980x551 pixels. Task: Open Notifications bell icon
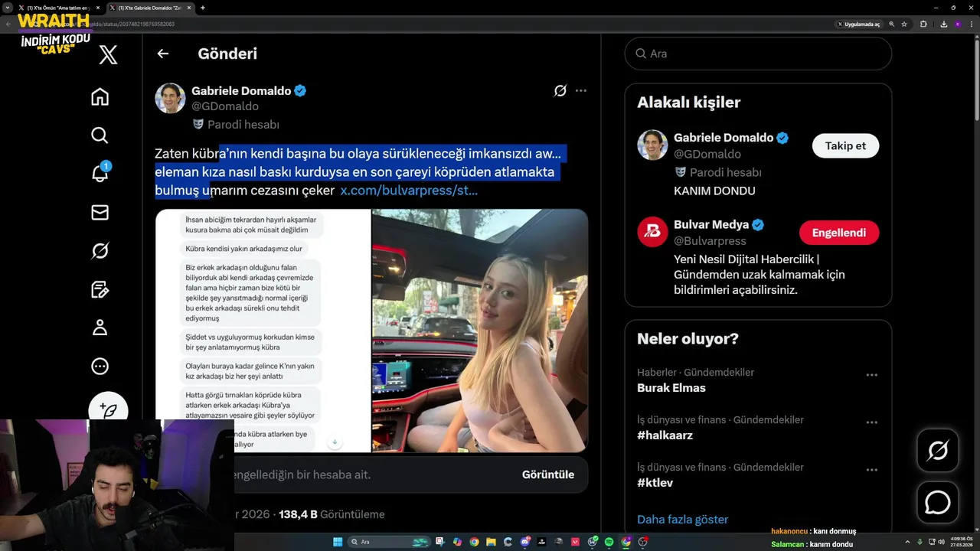pyautogui.click(x=100, y=174)
